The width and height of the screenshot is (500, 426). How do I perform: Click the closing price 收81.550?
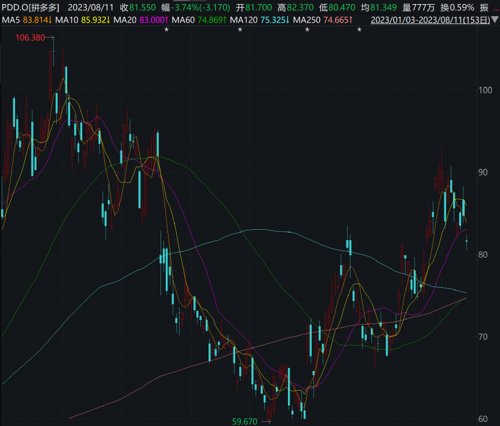pyautogui.click(x=138, y=7)
